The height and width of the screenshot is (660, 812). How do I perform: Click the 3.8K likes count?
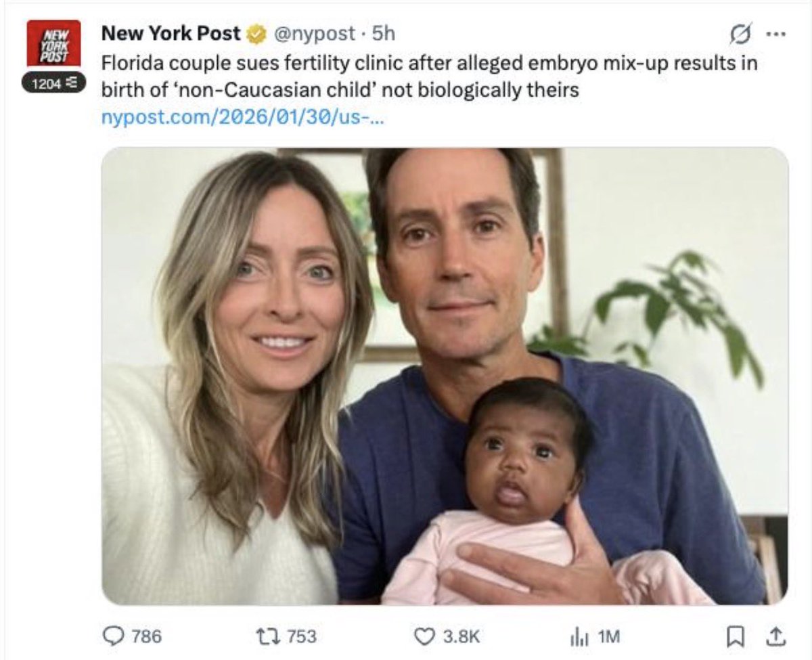(x=461, y=636)
